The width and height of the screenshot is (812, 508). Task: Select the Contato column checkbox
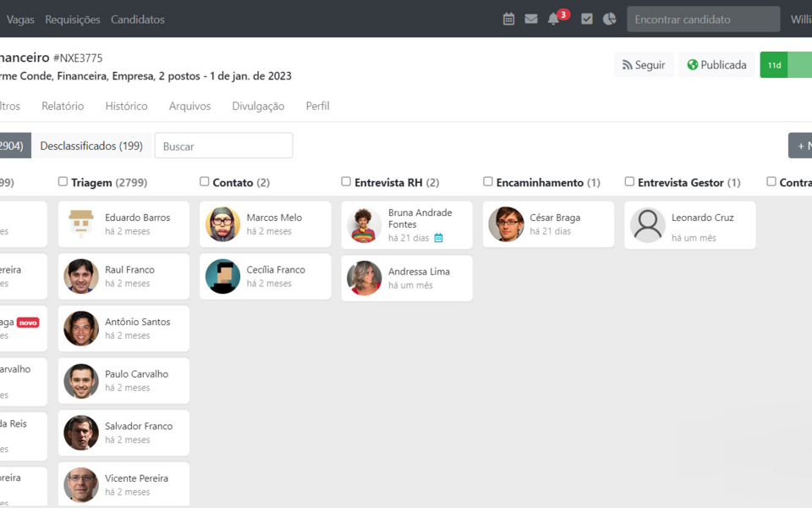(204, 181)
